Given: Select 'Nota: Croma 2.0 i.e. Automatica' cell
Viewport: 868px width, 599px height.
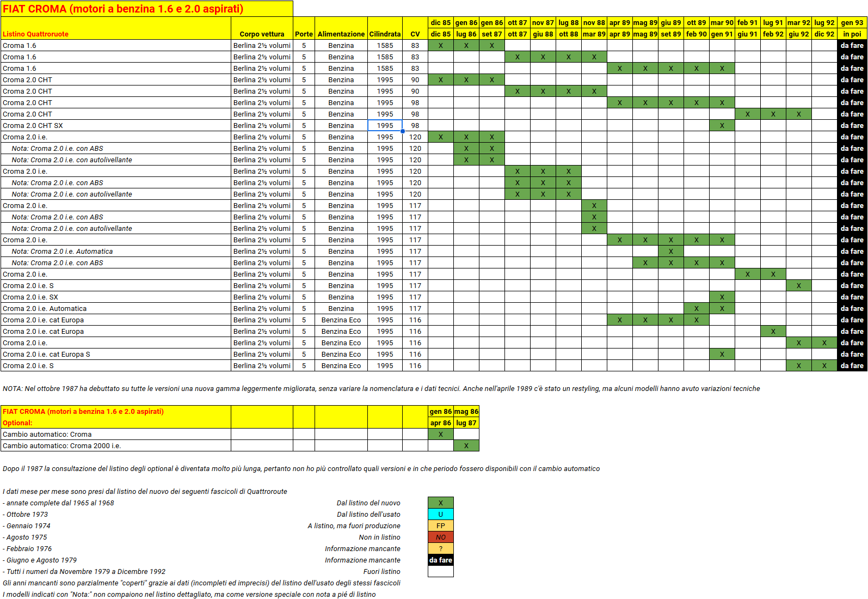Looking at the screenshot, I should click(116, 251).
